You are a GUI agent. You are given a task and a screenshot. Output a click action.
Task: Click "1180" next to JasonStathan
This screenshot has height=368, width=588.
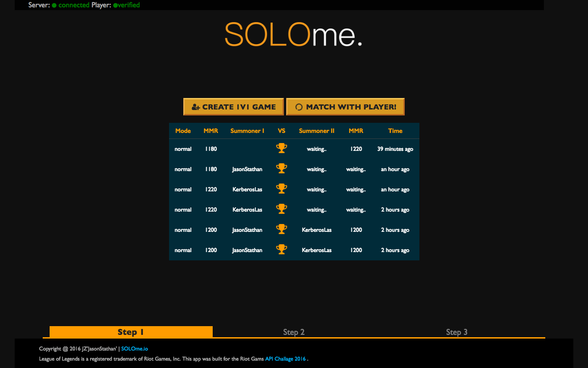[x=211, y=169]
